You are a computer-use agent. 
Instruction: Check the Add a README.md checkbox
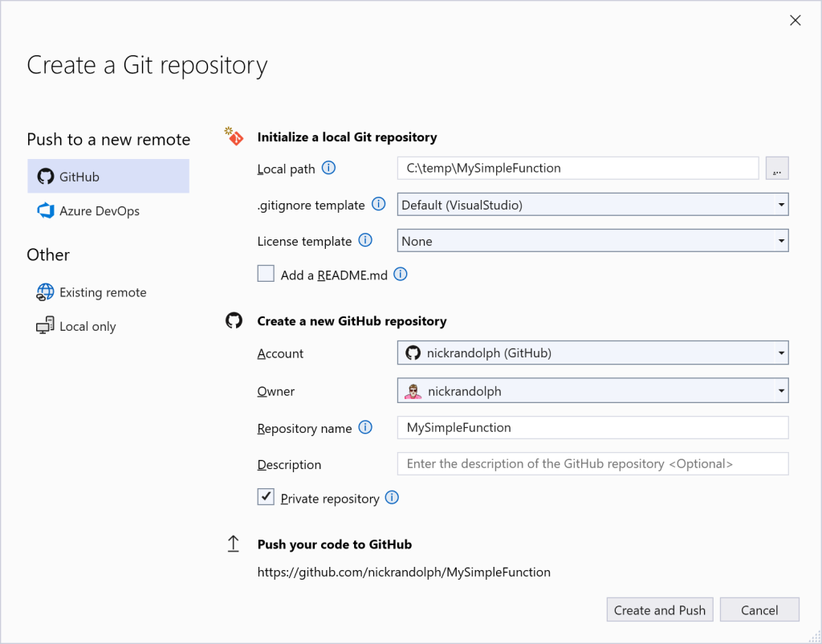266,273
